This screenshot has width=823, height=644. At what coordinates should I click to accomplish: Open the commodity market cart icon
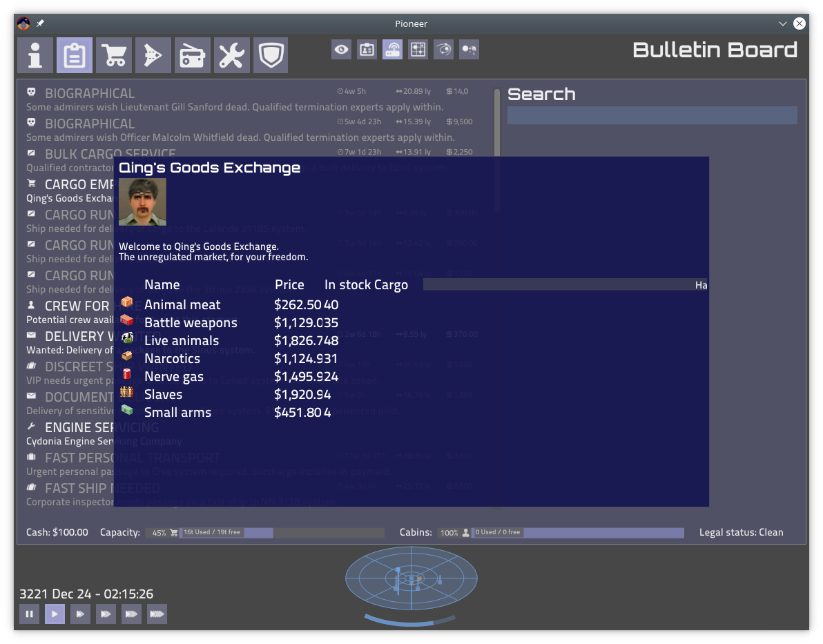[x=114, y=55]
